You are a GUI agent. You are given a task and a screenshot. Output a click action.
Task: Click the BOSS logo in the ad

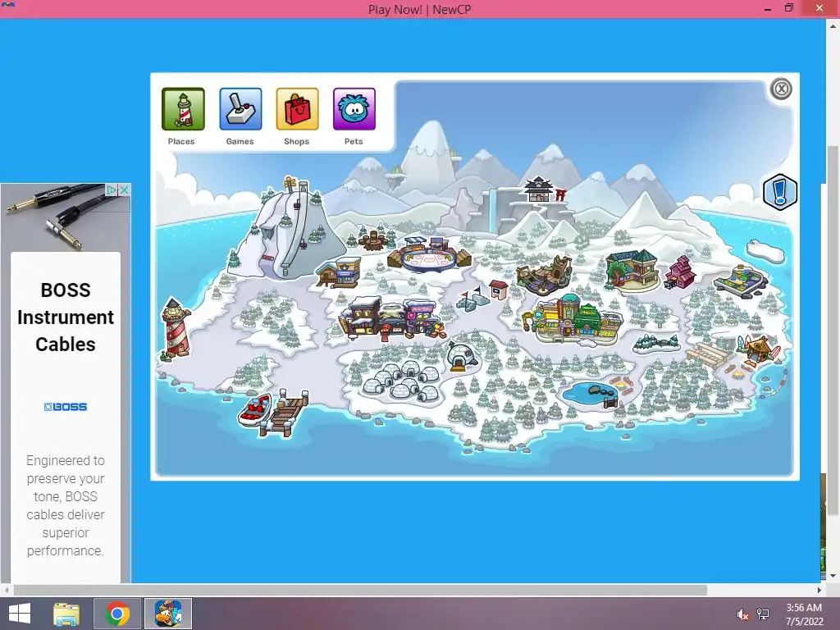[66, 407]
